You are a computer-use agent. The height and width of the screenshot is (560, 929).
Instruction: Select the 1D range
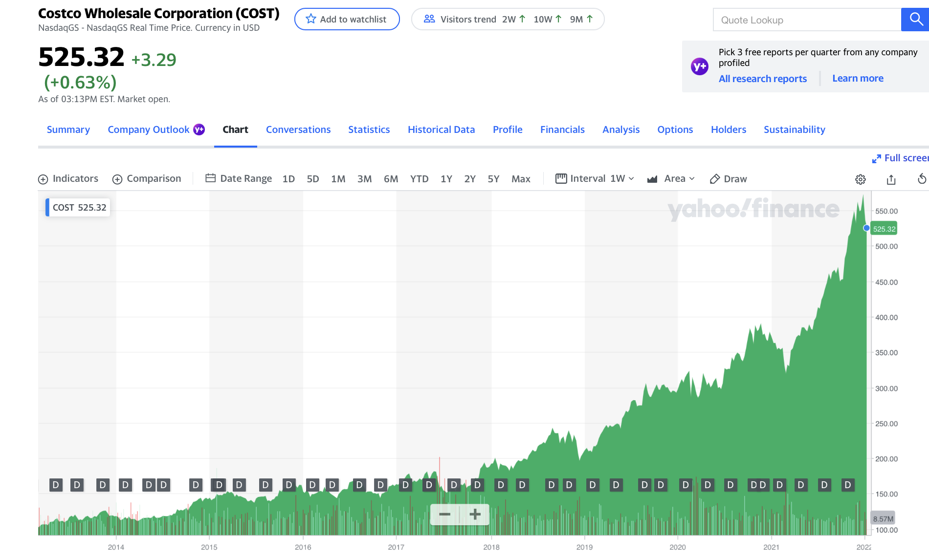(x=288, y=179)
